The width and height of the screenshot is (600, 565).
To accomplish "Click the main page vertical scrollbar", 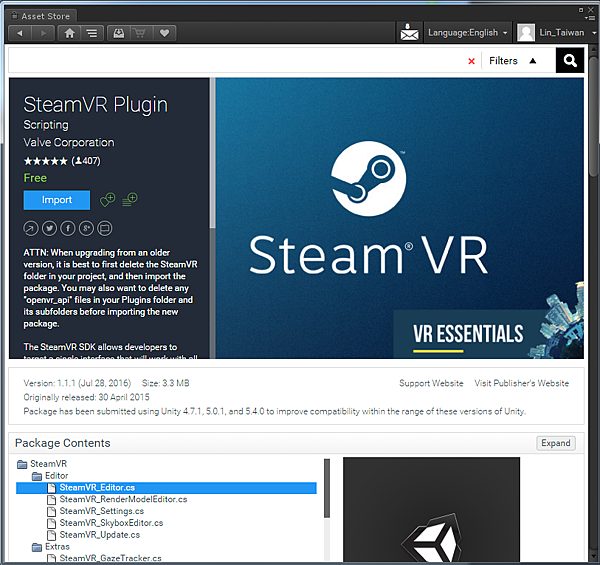I will point(593,115).
